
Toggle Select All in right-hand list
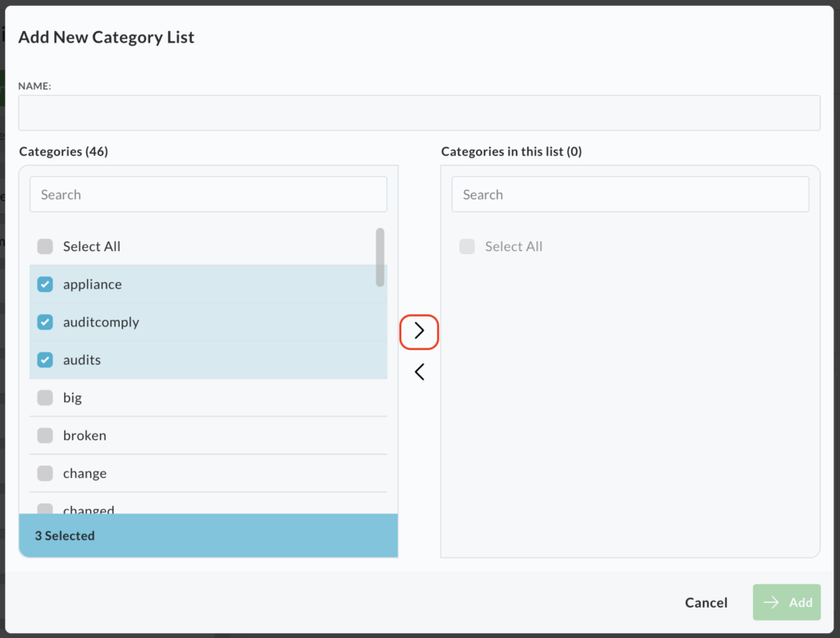[x=467, y=247]
